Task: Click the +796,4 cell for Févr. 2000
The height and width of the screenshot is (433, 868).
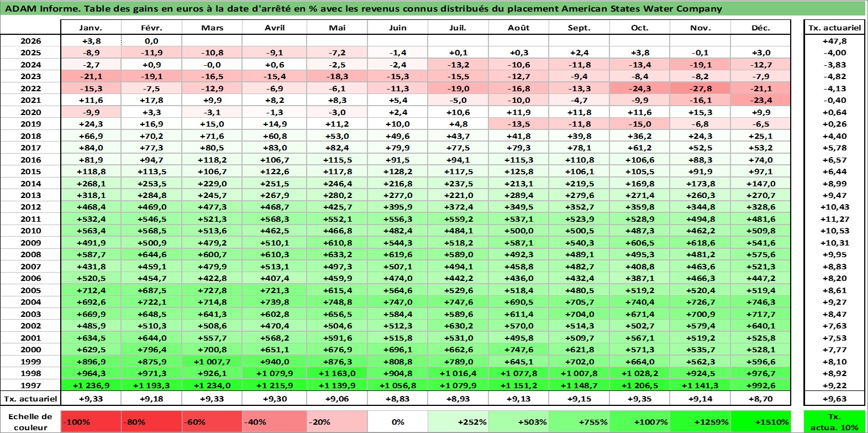Action: [151, 349]
